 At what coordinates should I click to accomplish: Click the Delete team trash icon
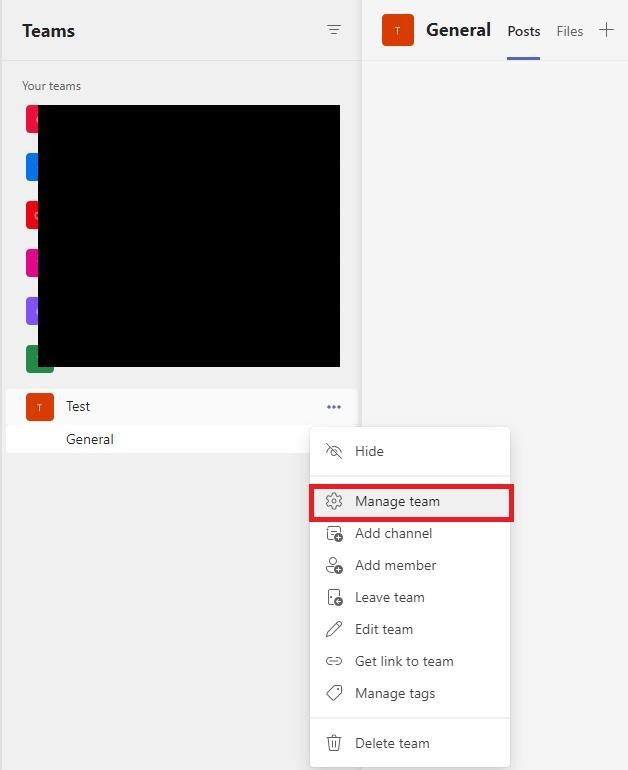pos(334,743)
